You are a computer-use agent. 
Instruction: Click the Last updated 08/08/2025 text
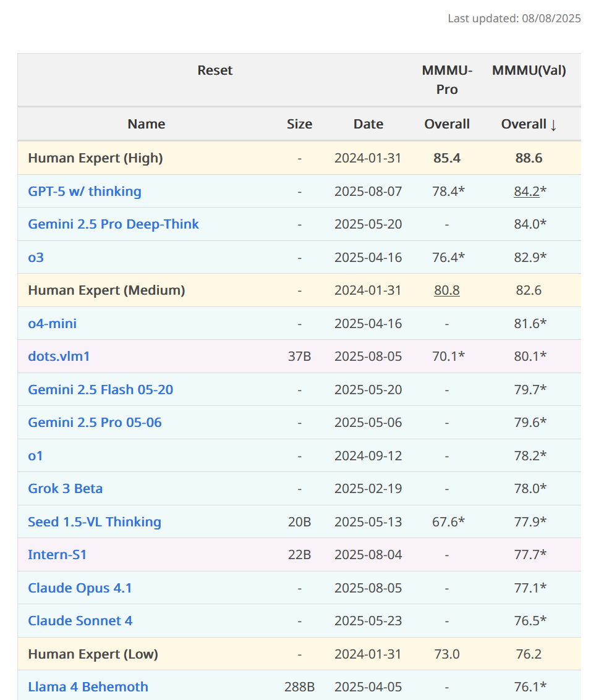(514, 19)
